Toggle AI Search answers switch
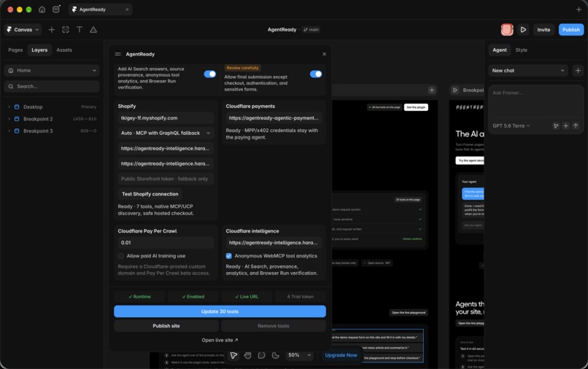The image size is (588, 369). coord(209,74)
